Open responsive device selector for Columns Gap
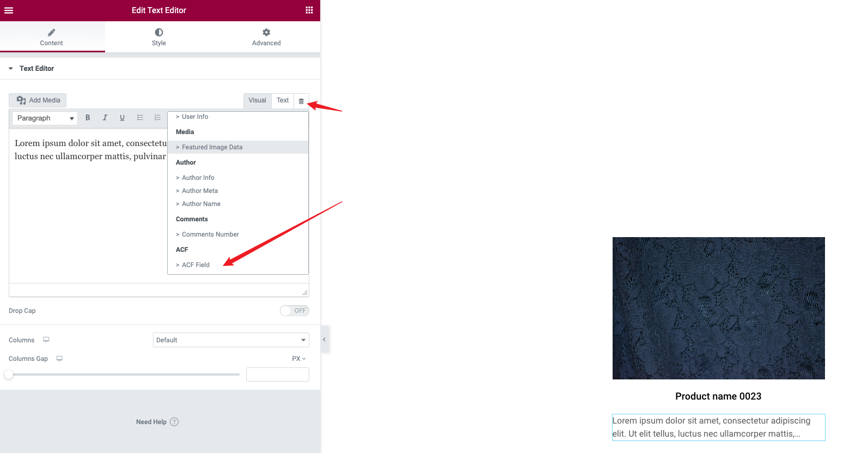Screen dimensions: 868x453 (59, 359)
